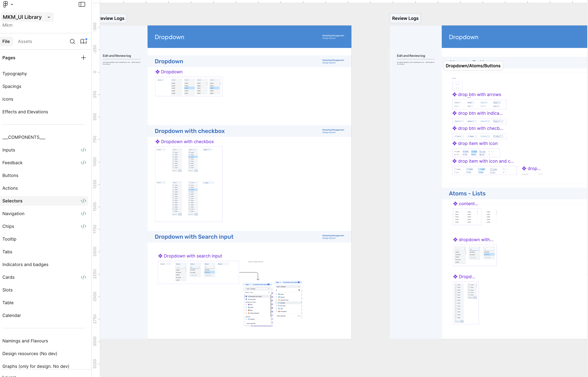Open a Select dropdown in the Dropdown component

point(161,80)
